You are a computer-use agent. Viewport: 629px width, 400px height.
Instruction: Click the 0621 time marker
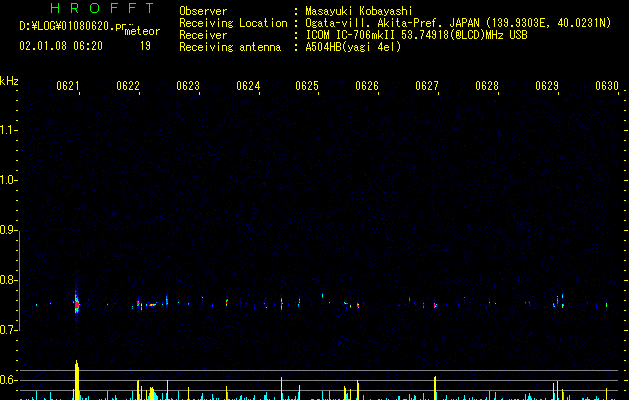(x=68, y=86)
